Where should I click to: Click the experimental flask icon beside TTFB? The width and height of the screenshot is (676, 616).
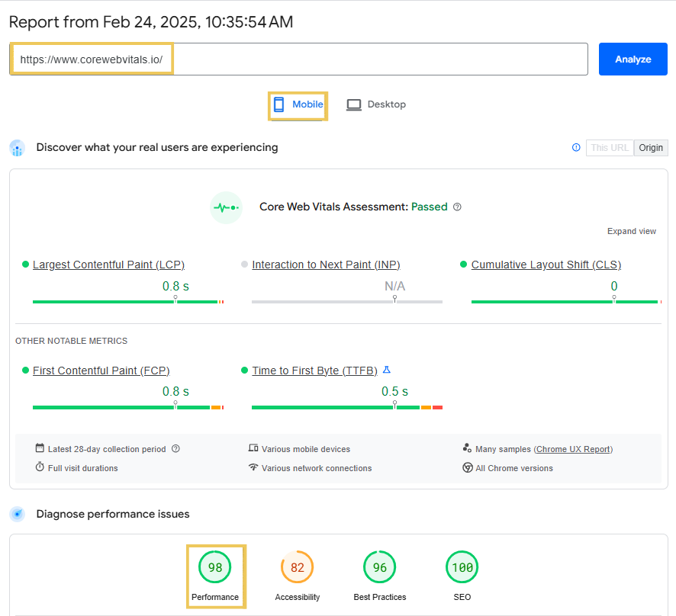pos(387,370)
